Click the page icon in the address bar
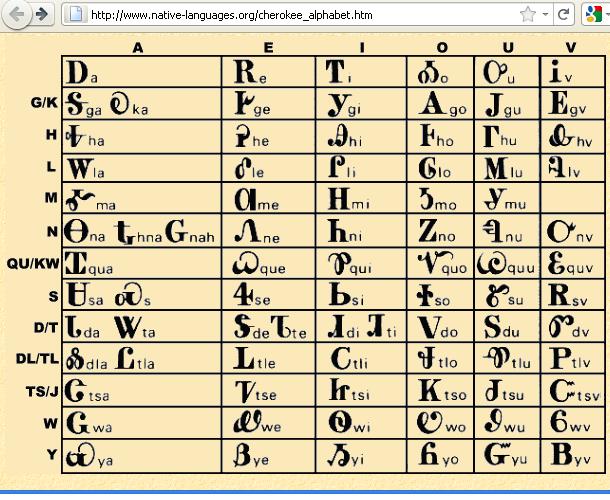Screen dimensions: 610x500 (x=75, y=14)
